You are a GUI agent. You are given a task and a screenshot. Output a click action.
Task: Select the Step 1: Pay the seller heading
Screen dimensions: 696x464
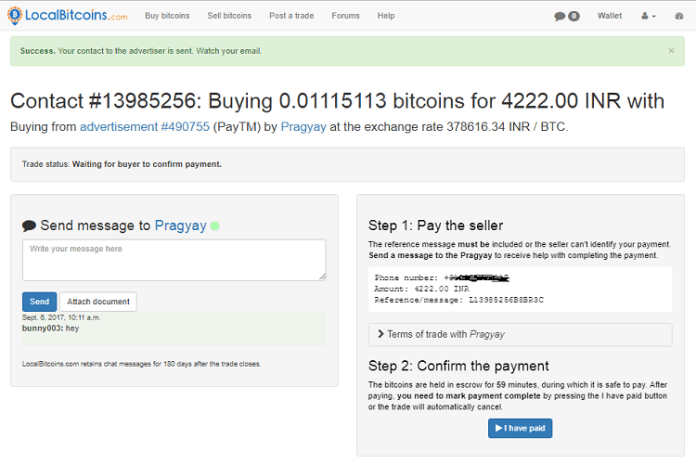[x=435, y=225]
